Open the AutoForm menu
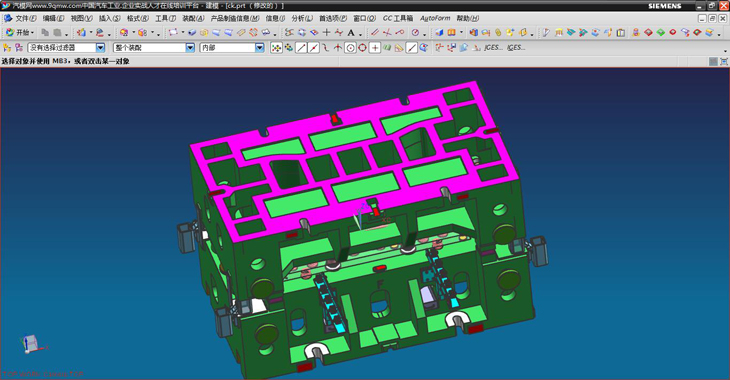 [435, 18]
